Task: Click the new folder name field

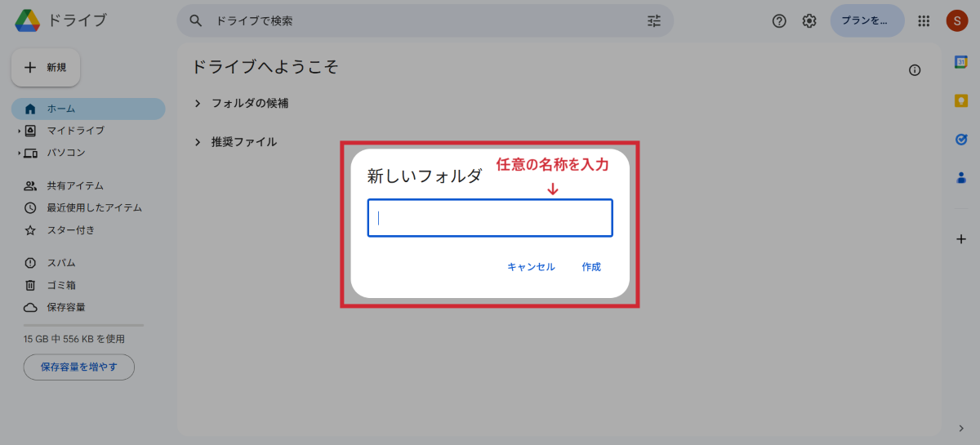Action: point(490,218)
